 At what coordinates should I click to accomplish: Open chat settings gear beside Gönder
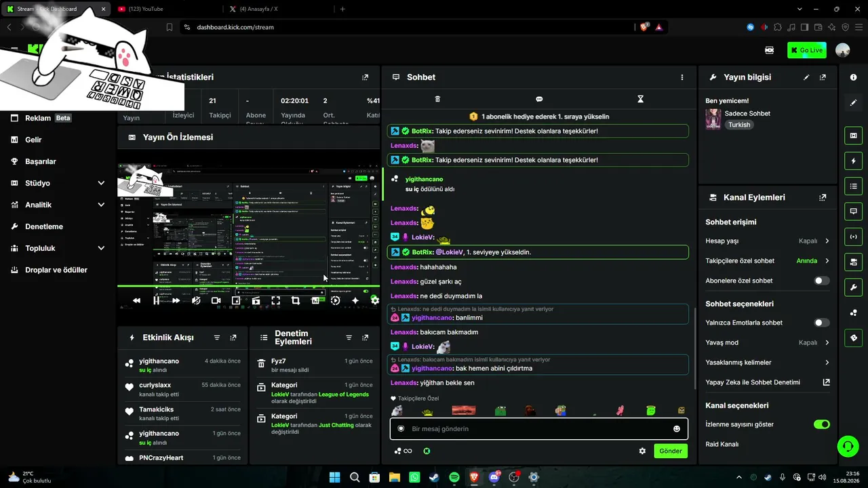click(642, 451)
